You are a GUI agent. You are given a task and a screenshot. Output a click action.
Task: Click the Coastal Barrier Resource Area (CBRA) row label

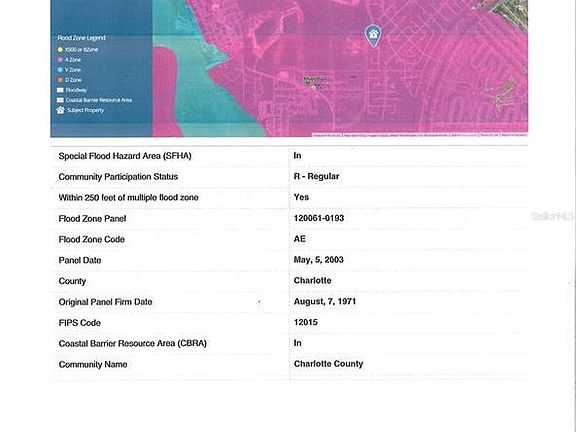coord(133,343)
